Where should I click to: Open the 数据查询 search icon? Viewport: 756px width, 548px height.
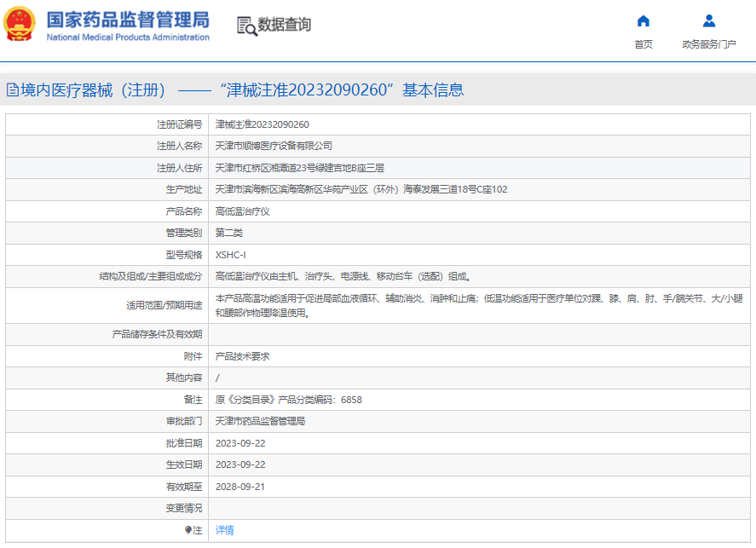247,26
